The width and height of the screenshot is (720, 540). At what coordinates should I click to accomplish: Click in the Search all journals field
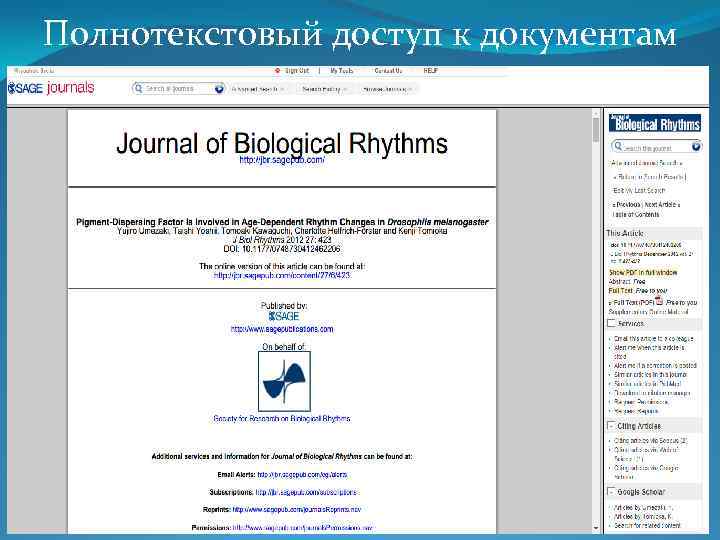click(178, 89)
